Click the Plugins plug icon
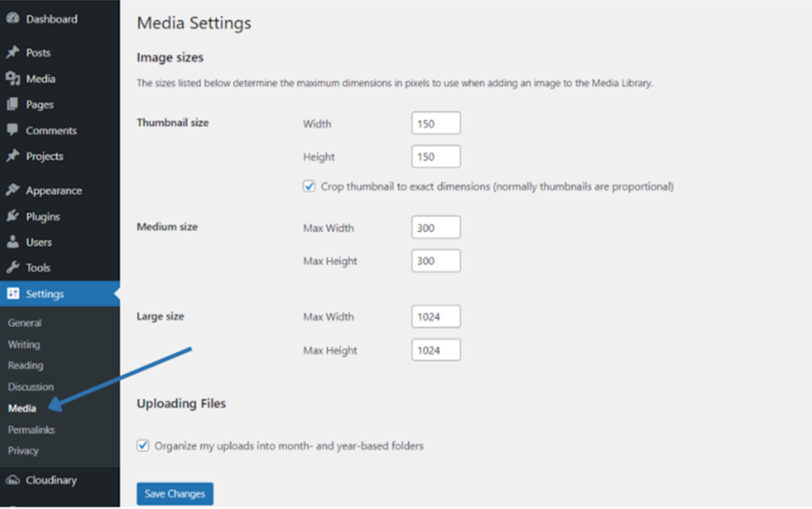The height and width of the screenshot is (509, 812). 13,216
